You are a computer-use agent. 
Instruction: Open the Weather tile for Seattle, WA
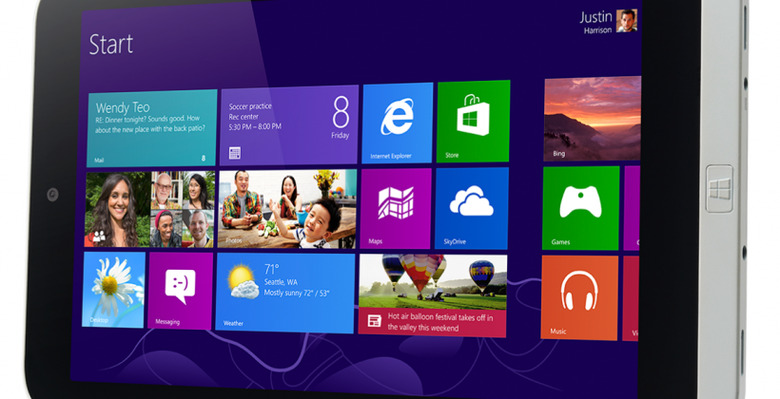pyautogui.click(x=285, y=293)
